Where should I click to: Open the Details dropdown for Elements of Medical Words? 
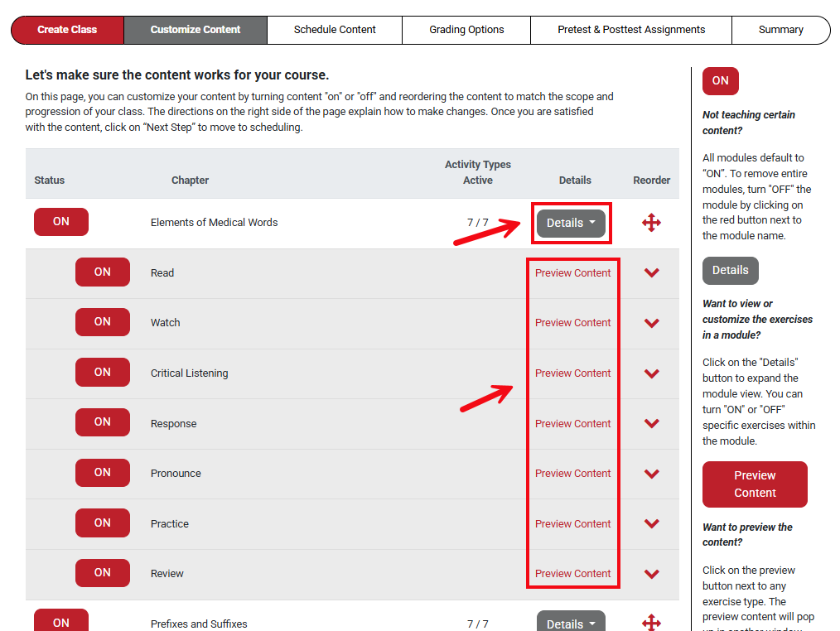(571, 222)
